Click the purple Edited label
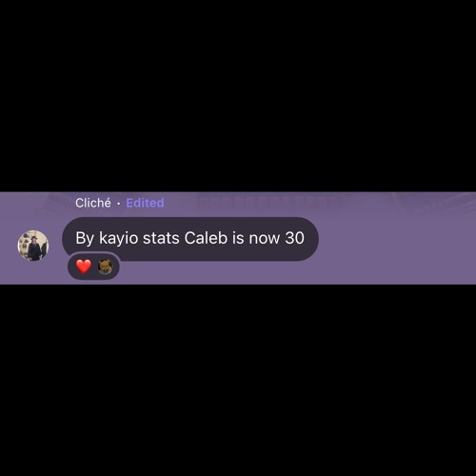Viewport: 476px width, 476px height. [x=145, y=203]
